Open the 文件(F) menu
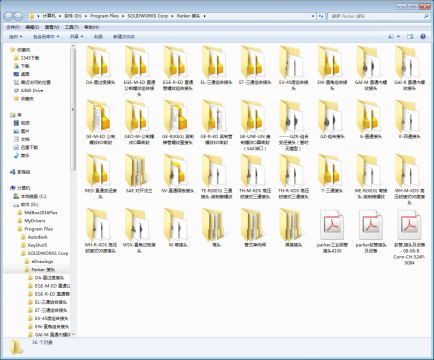 [13, 27]
